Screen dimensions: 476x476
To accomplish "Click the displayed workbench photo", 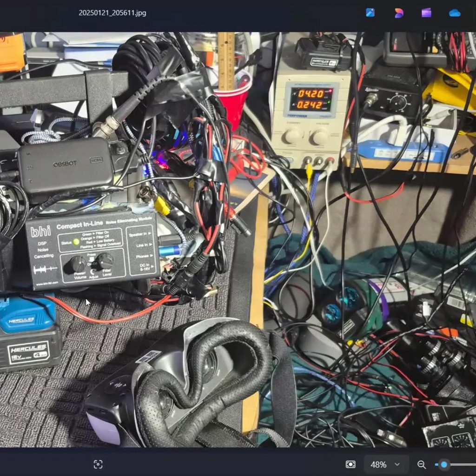I will 238,239.
